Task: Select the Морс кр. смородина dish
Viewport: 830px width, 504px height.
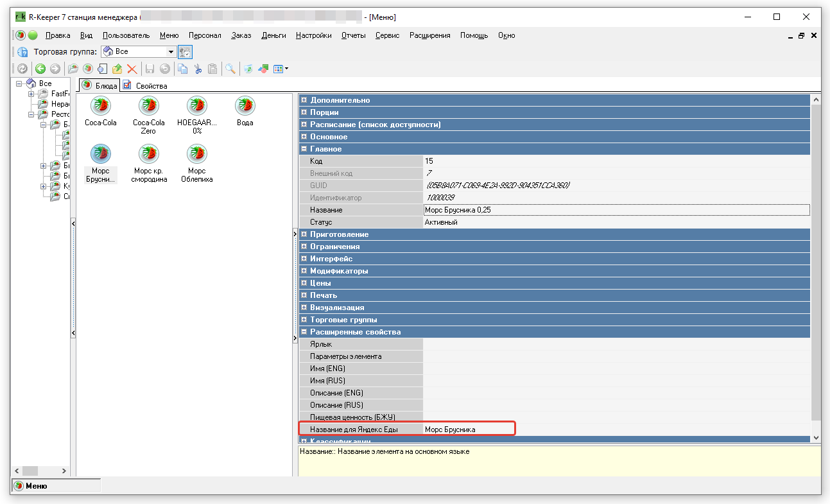Action: coord(149,164)
